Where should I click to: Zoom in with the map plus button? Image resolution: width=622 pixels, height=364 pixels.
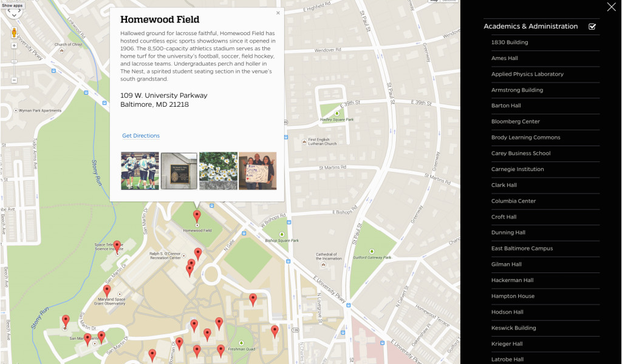pyautogui.click(x=14, y=46)
